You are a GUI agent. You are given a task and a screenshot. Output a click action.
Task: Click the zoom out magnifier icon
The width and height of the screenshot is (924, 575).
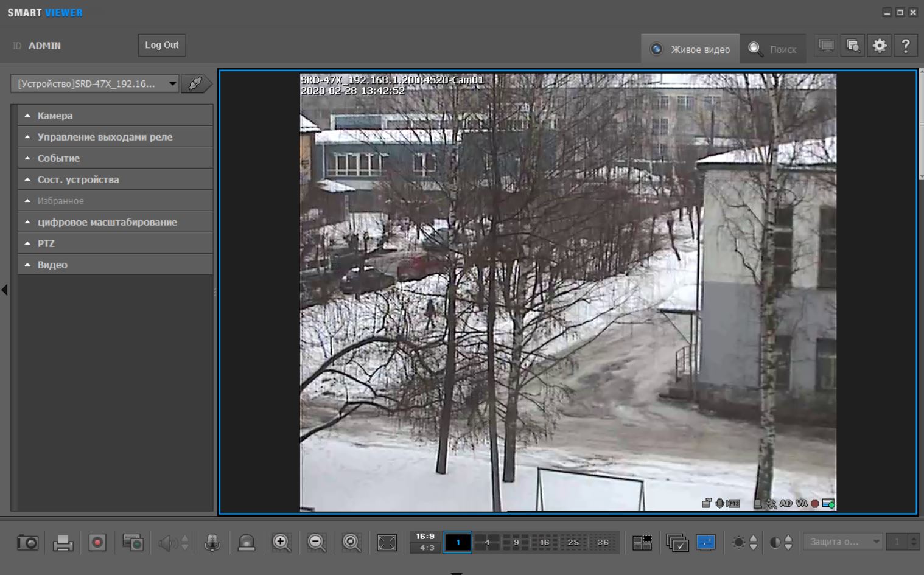(x=317, y=542)
